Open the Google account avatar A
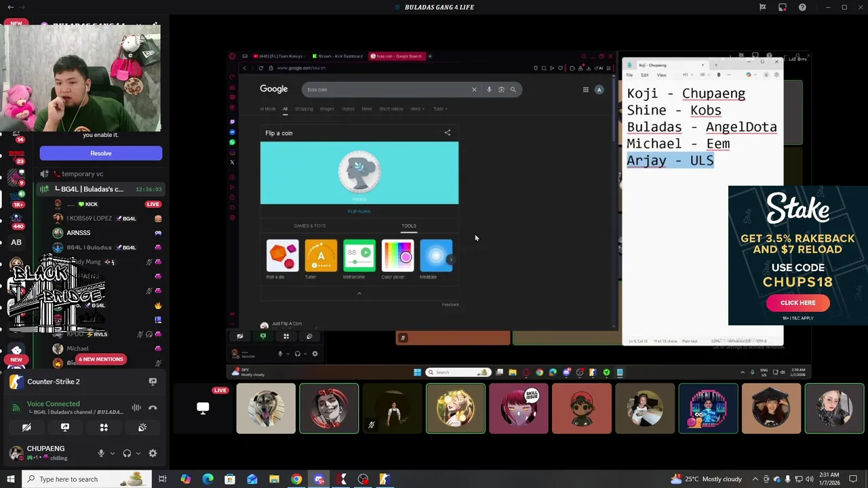Screen dimensions: 868x488 tap(599, 89)
